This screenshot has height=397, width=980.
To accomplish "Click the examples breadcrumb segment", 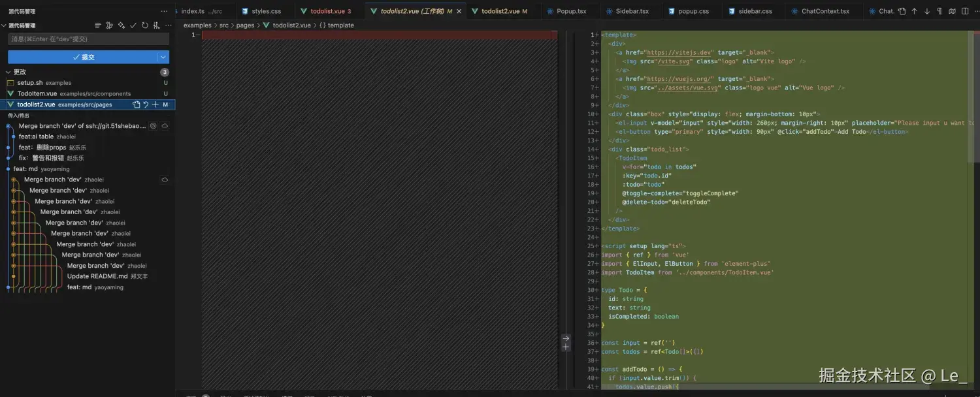I will click(197, 25).
